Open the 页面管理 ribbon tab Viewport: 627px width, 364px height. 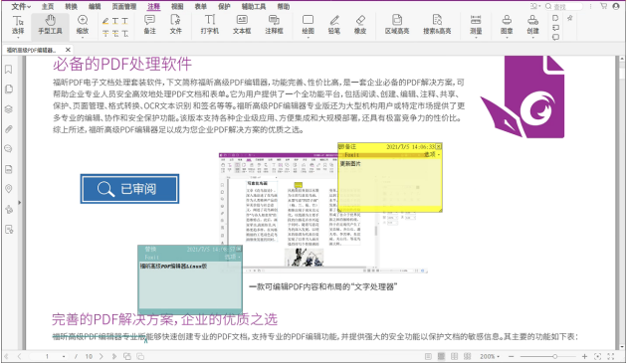coord(124,6)
